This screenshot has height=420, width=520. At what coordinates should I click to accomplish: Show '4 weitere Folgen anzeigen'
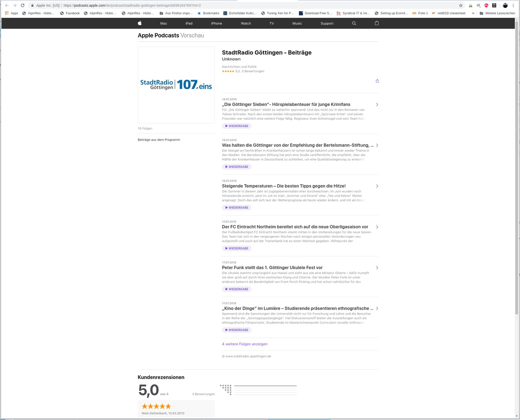click(245, 344)
